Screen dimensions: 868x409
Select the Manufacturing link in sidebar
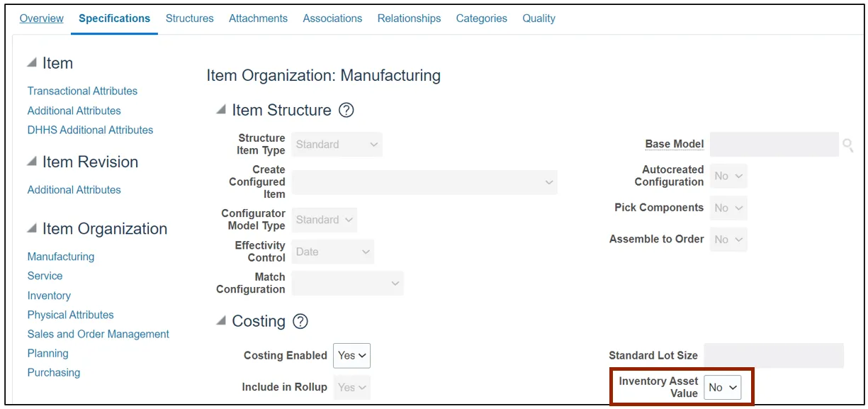[61, 257]
